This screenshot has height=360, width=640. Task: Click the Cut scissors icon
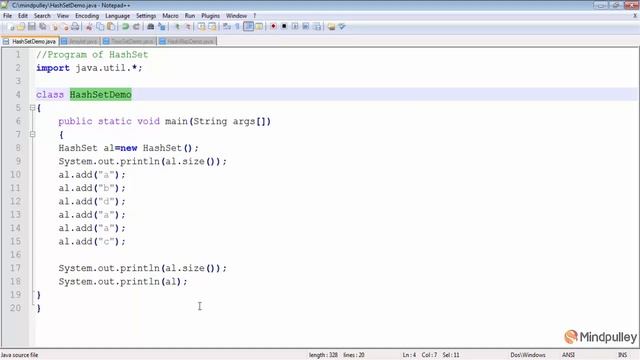89,27
